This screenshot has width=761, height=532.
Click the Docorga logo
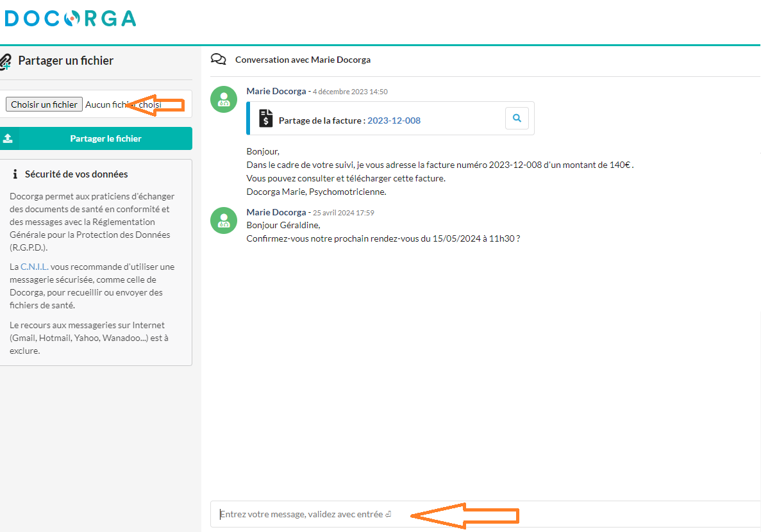[69, 18]
